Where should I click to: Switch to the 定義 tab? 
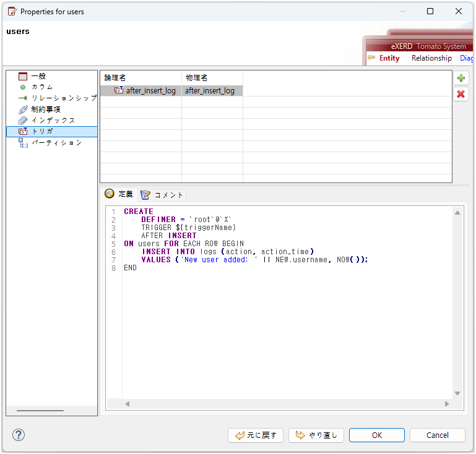[119, 194]
